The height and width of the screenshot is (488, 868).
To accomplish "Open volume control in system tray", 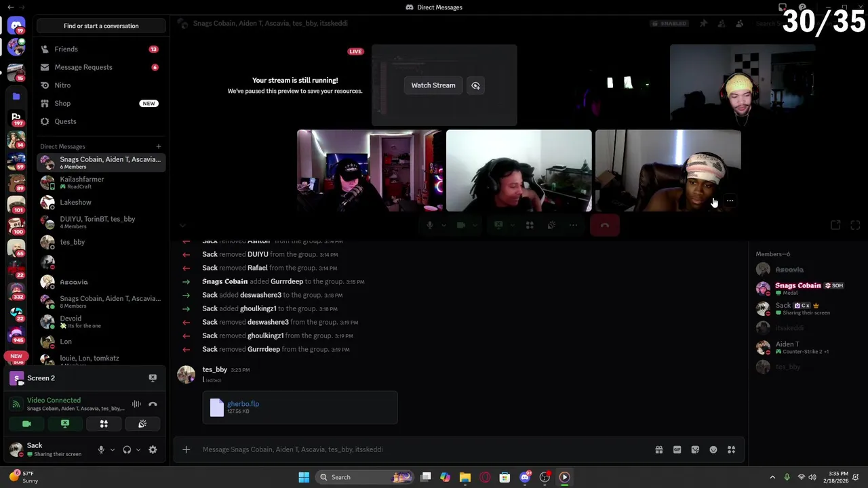I will click(x=812, y=477).
